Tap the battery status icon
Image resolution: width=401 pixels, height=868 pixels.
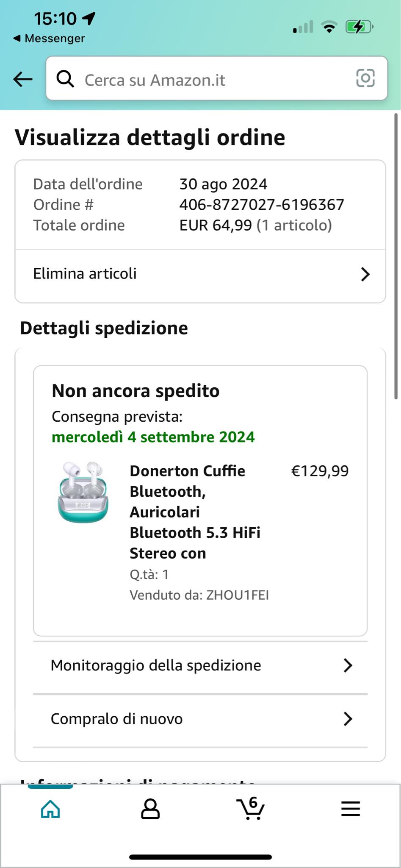click(359, 27)
